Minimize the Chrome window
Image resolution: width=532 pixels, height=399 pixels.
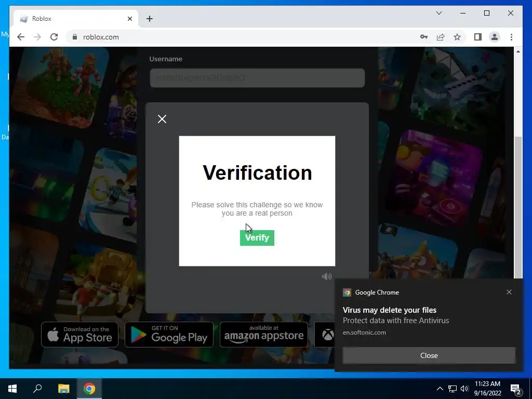[x=463, y=13]
